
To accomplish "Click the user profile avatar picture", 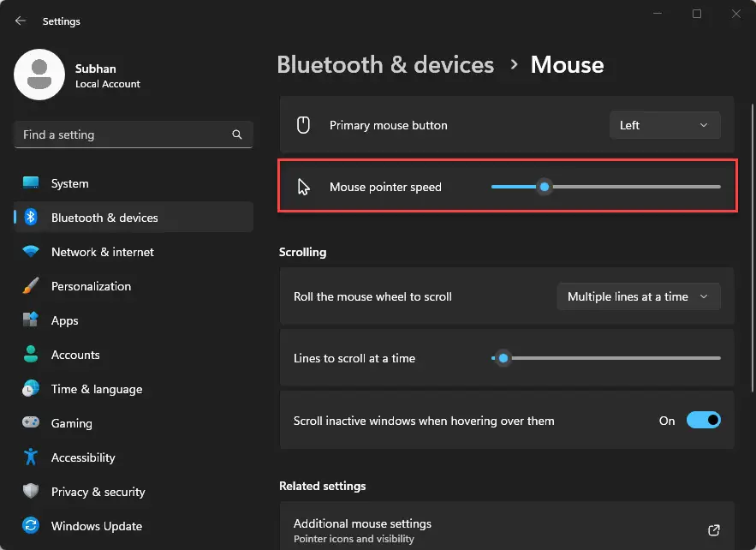I will [x=39, y=75].
